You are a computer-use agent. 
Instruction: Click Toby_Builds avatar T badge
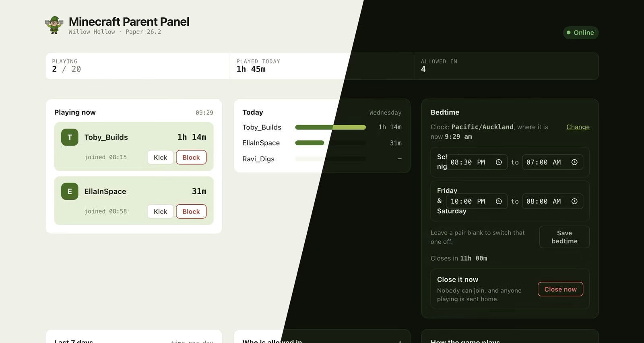pyautogui.click(x=70, y=137)
